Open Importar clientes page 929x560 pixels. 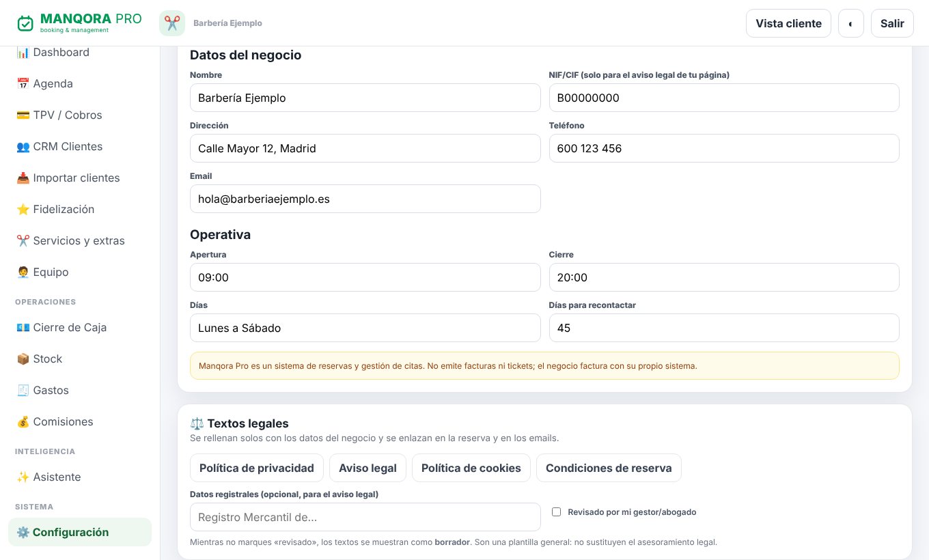(x=80, y=178)
